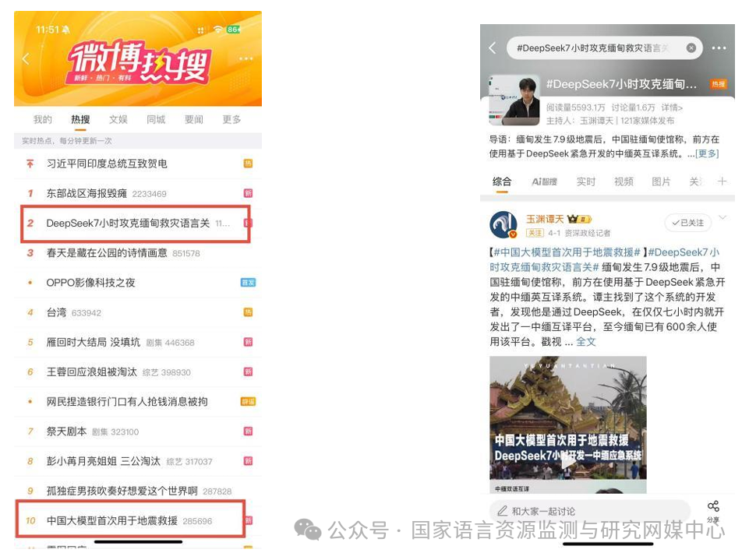The height and width of the screenshot is (560, 749).
Task: Tap back arrow beside the search field
Action: (x=493, y=48)
